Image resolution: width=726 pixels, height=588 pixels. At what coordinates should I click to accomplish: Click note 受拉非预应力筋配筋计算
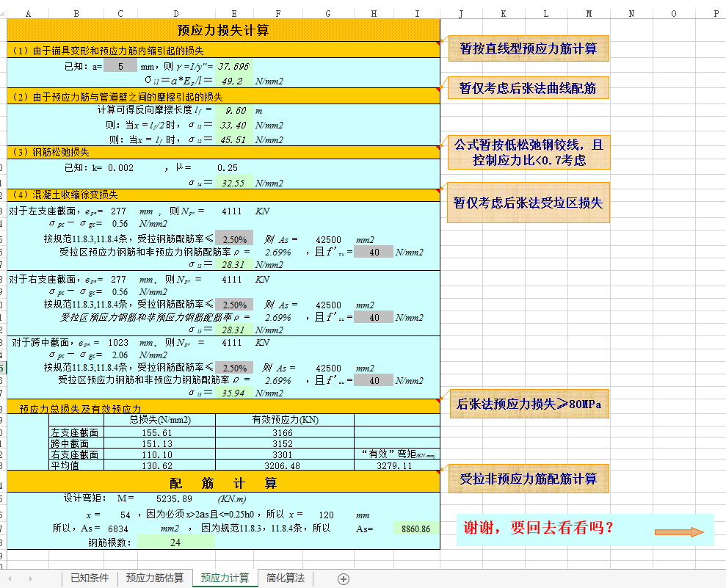point(529,479)
